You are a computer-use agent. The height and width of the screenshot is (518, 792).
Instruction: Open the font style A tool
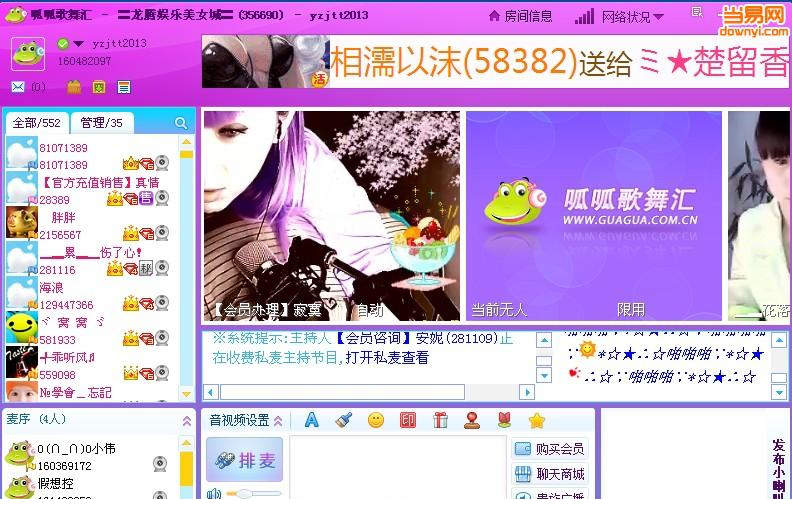coord(312,420)
